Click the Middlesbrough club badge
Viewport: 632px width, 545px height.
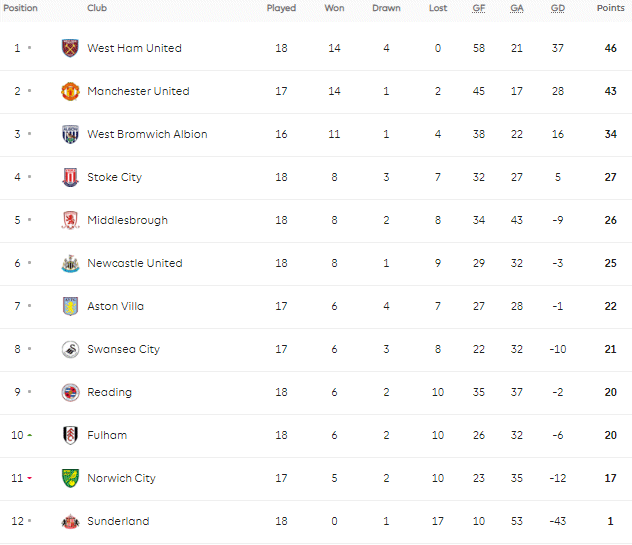pos(70,220)
